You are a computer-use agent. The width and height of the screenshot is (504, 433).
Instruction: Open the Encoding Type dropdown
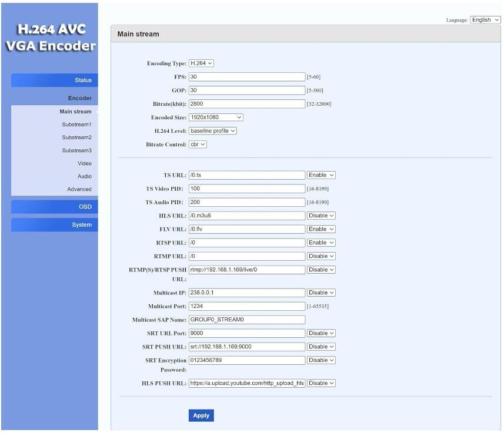pos(200,63)
